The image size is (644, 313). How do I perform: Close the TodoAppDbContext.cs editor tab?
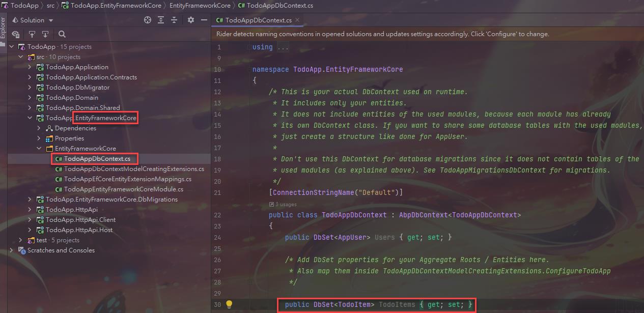point(298,20)
